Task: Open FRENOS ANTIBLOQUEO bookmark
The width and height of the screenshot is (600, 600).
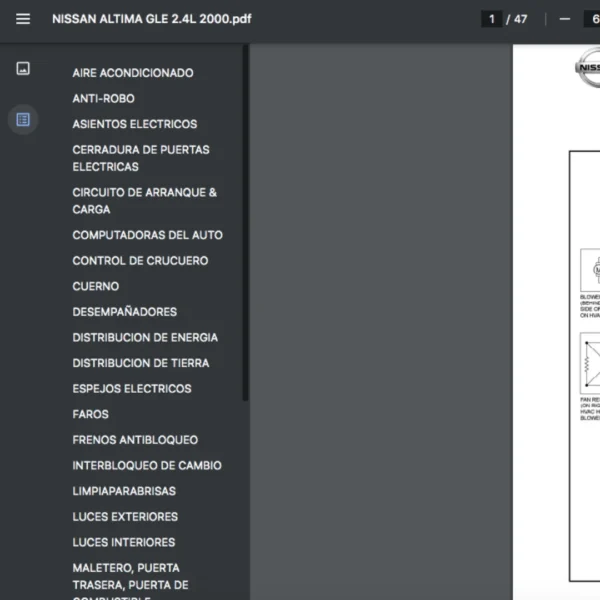Action: coord(135,440)
